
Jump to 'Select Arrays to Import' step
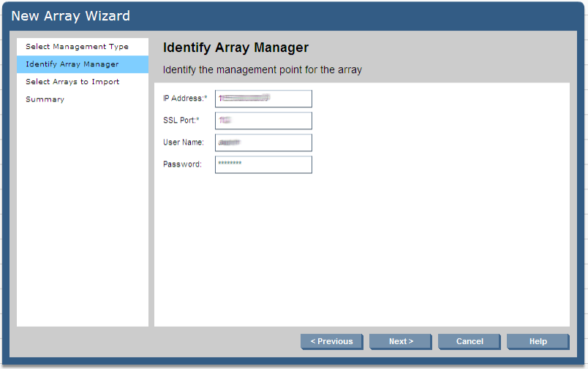72,82
